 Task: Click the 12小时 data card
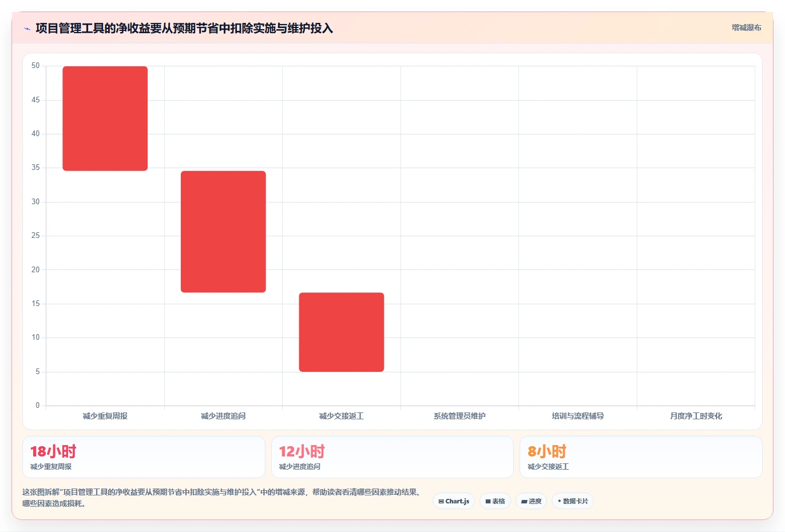click(x=392, y=457)
